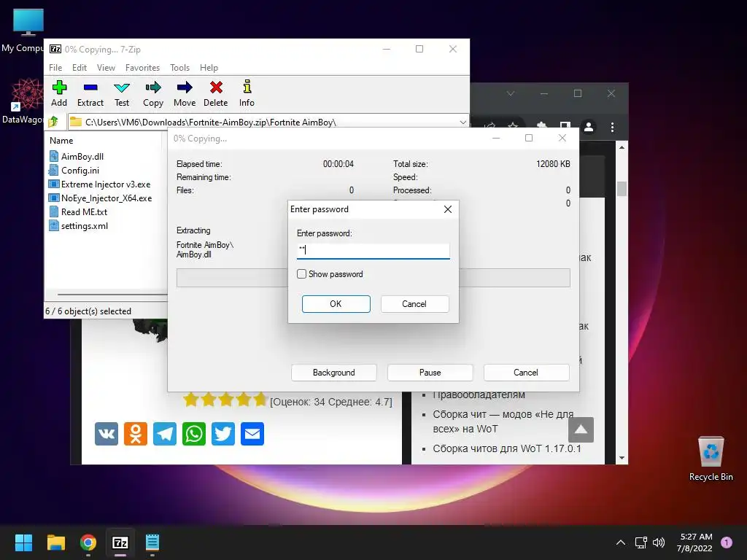Click the Background button in copy dialog

pos(334,373)
